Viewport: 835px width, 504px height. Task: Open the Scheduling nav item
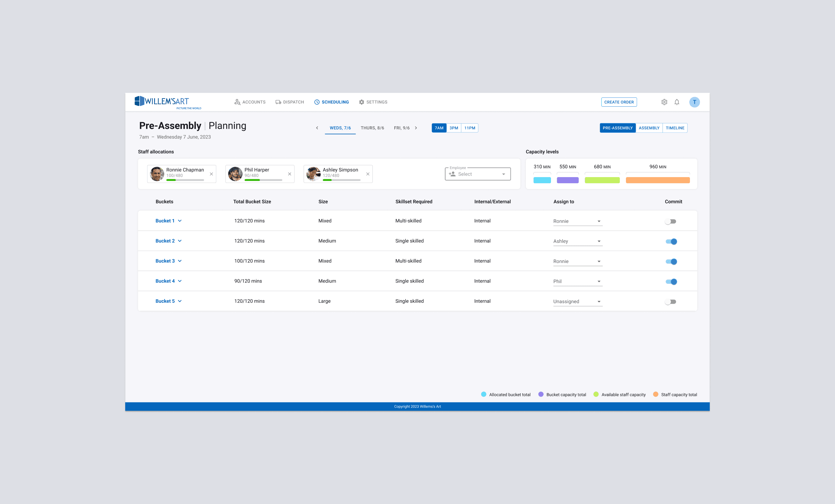tap(331, 102)
